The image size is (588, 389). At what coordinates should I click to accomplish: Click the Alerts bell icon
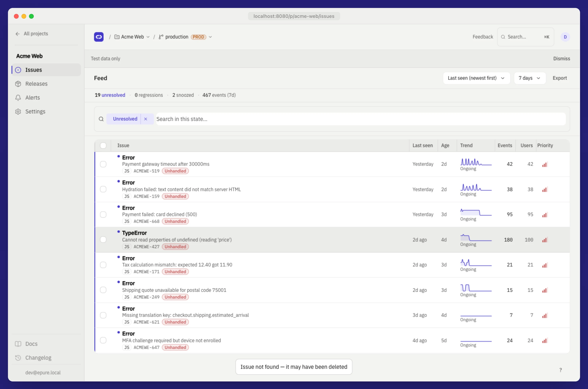point(18,98)
